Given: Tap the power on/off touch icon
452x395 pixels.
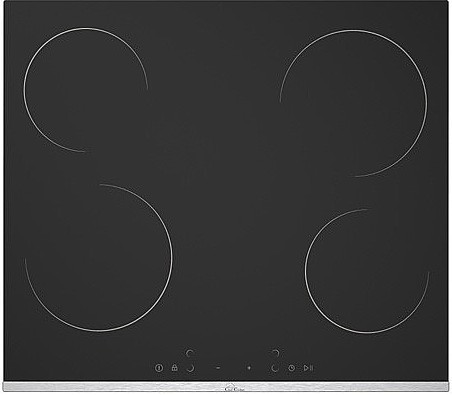Looking at the screenshot, I should point(159,368).
